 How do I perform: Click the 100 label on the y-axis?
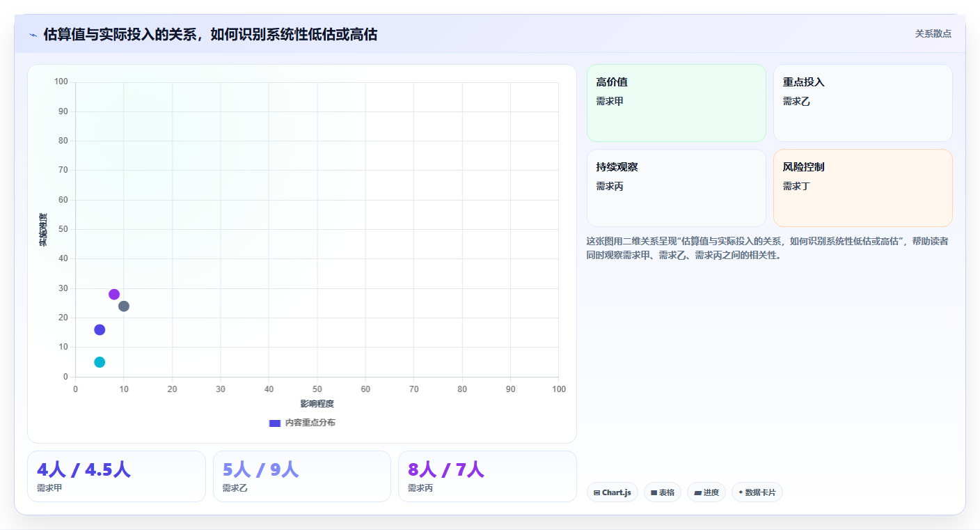[61, 82]
